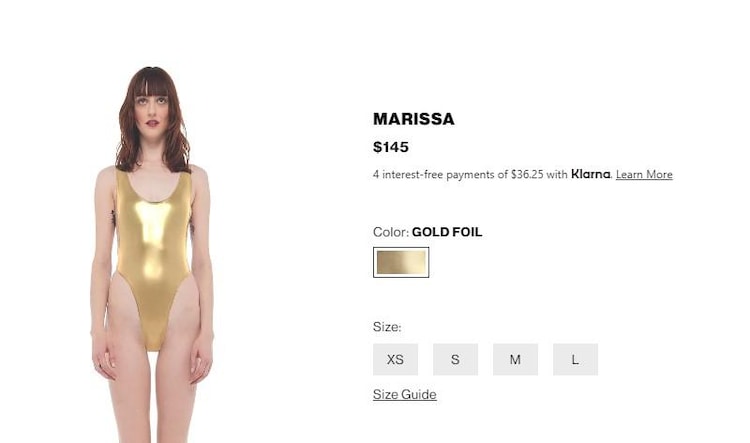Open the Size Guide link
Viewport: 750px width, 443px height.
tap(405, 395)
